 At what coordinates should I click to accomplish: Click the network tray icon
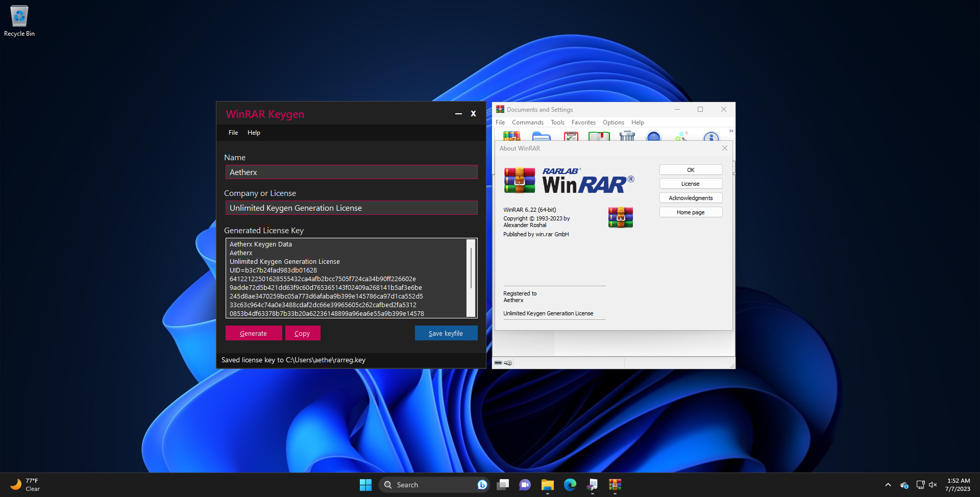tap(920, 485)
